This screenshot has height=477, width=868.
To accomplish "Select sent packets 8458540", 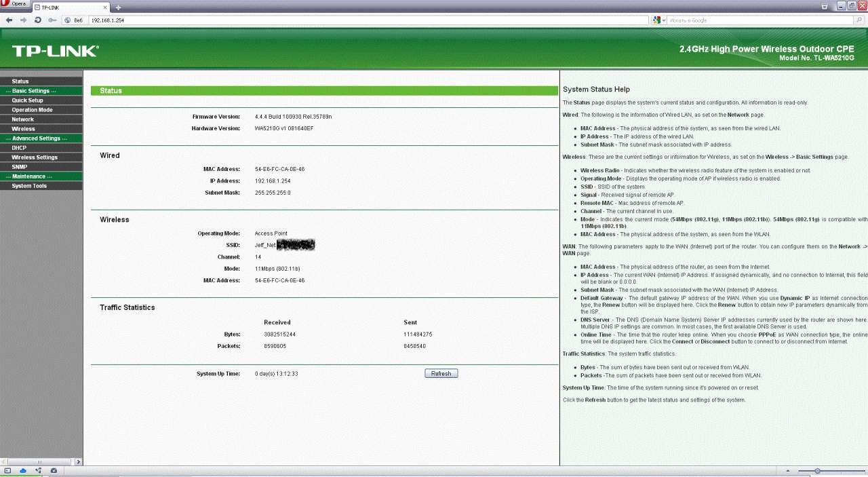I will coord(414,346).
